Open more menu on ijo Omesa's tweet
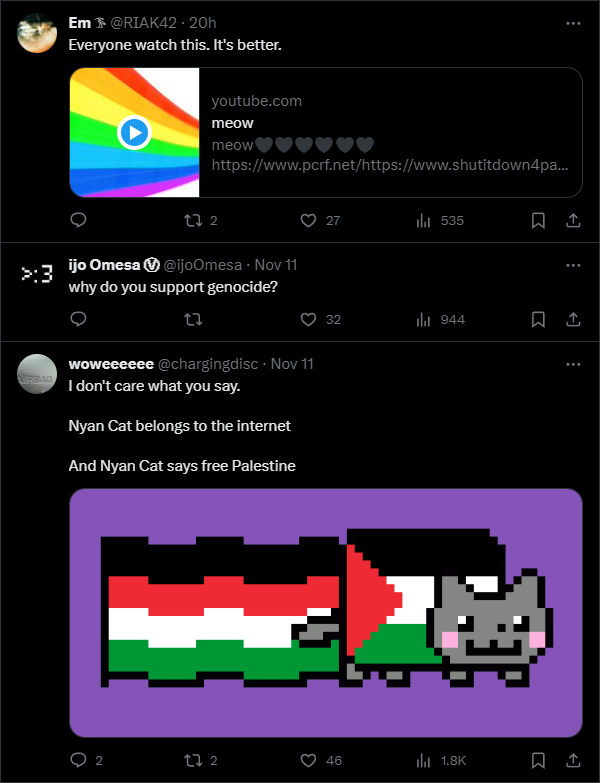 [x=573, y=265]
